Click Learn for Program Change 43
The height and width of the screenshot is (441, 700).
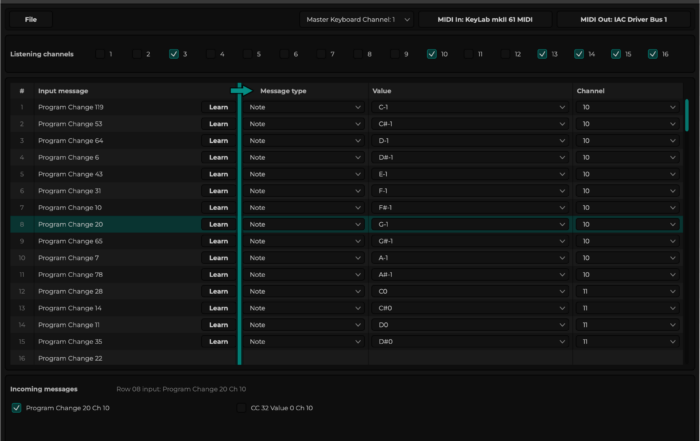tap(218, 174)
